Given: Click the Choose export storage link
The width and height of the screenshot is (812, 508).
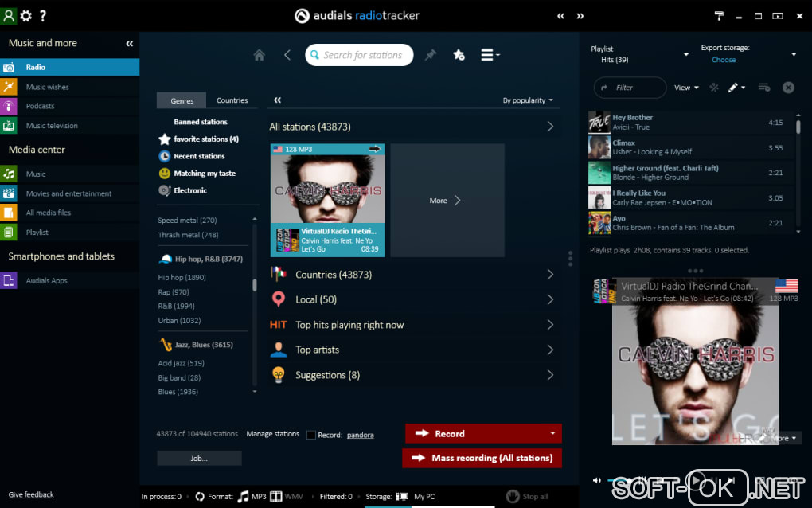Looking at the screenshot, I should click(x=724, y=60).
